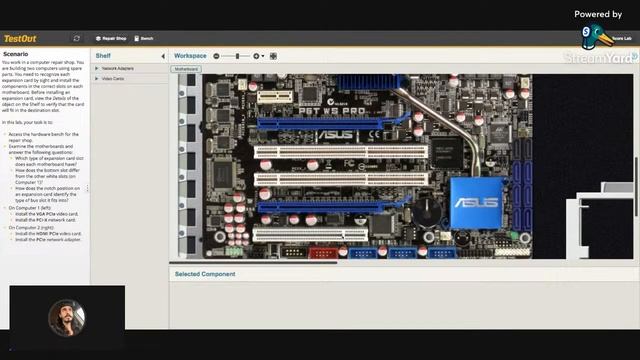Switch to the Bench view
This screenshot has width=640, height=360.
click(144, 38)
